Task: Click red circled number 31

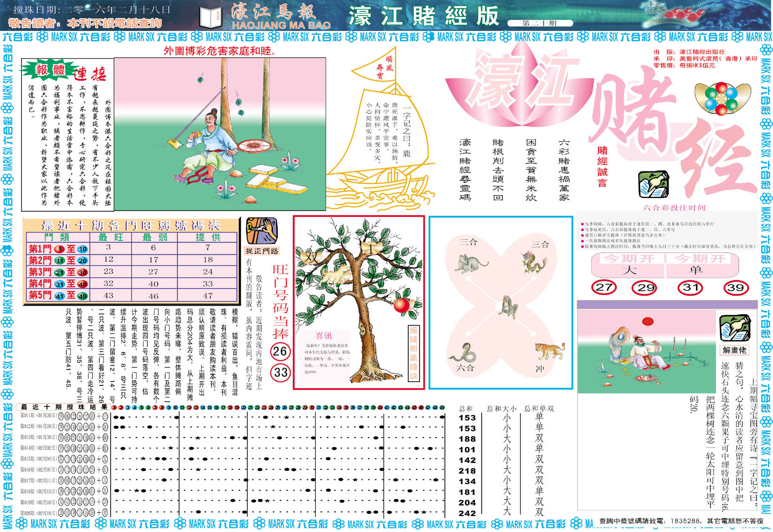Action: pyautogui.click(x=689, y=287)
